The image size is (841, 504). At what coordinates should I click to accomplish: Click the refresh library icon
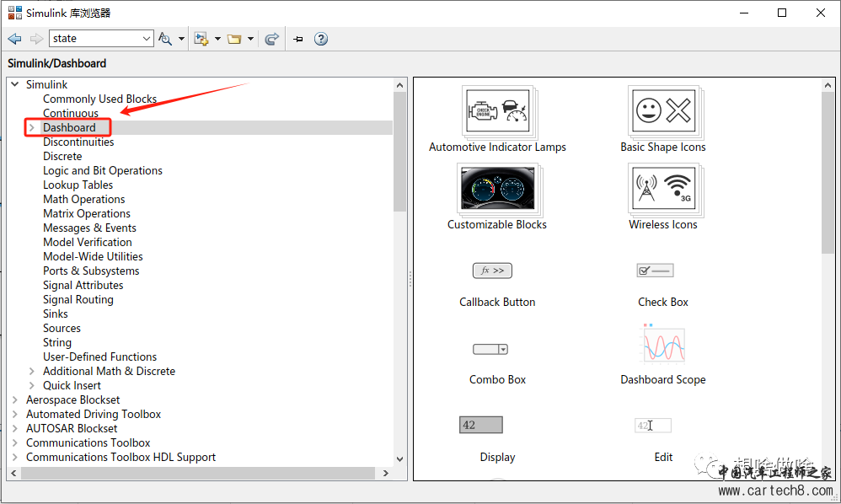[272, 39]
